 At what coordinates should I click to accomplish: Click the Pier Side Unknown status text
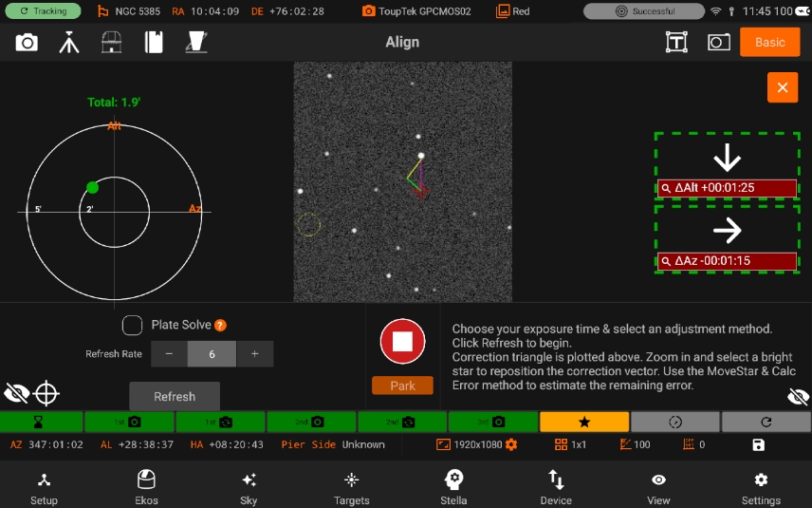click(333, 444)
